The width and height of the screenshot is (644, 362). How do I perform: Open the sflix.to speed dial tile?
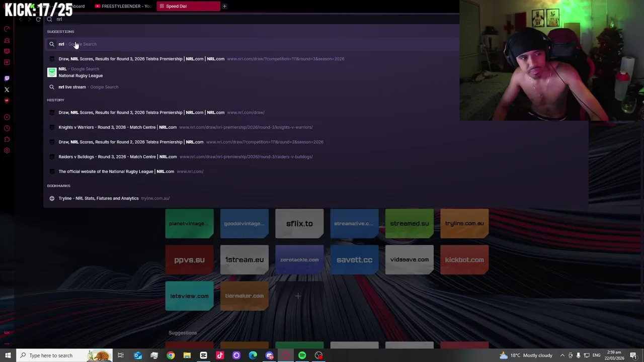click(x=299, y=223)
